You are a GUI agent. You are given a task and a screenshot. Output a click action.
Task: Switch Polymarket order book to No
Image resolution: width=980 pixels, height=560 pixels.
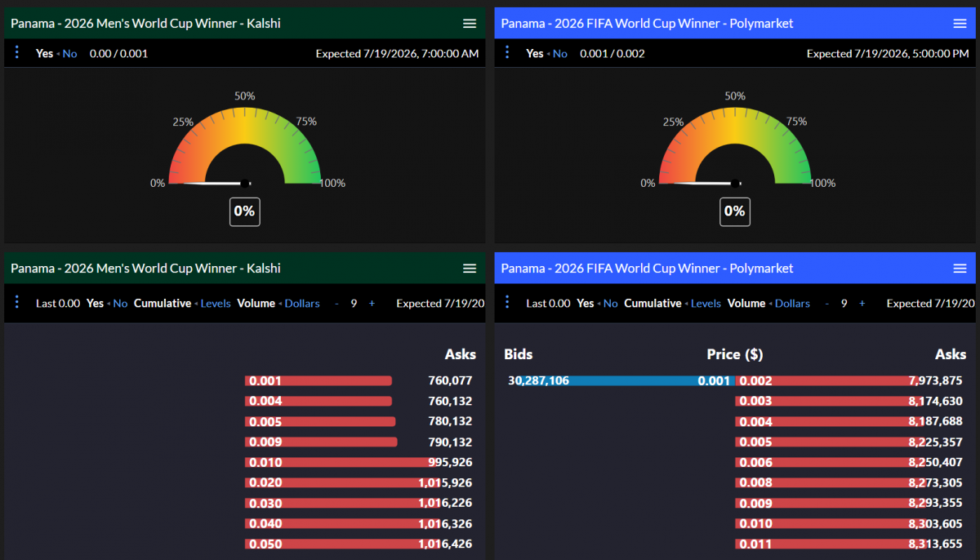pyautogui.click(x=610, y=304)
